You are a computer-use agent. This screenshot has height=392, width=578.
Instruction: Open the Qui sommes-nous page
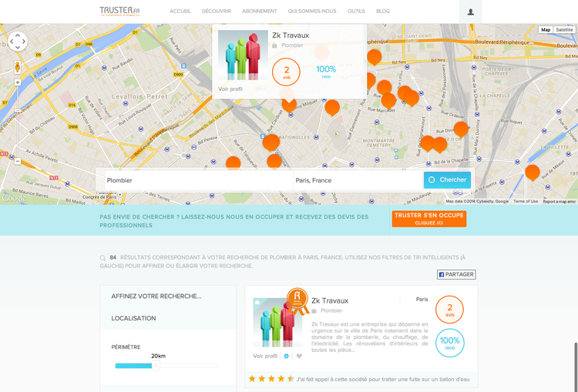pyautogui.click(x=312, y=12)
